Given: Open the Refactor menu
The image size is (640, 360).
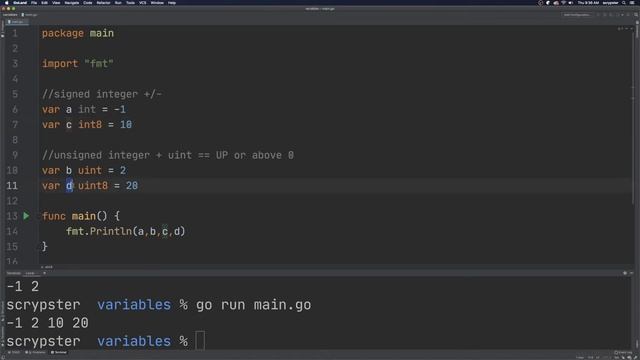Looking at the screenshot, I should (104, 3).
